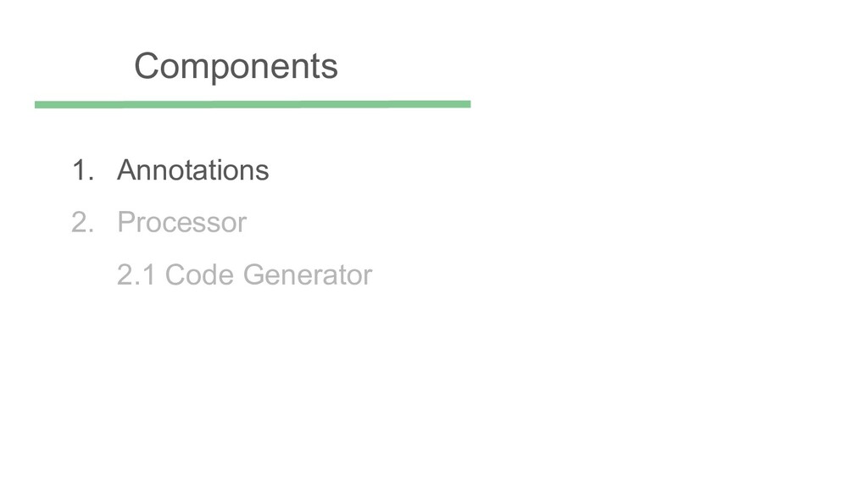868x488 pixels.
Task: Click the 2.1 Code Generator sub-item
Action: pyautogui.click(x=245, y=275)
